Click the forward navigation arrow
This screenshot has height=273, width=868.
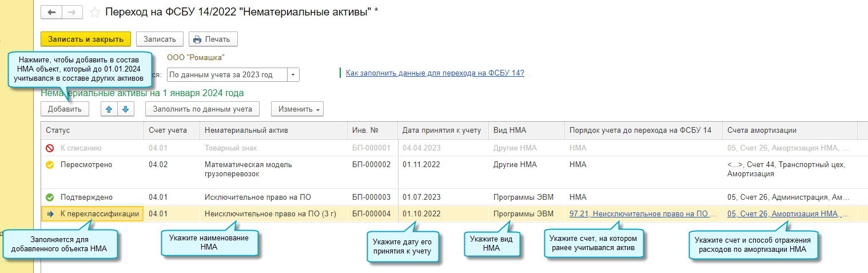click(72, 12)
